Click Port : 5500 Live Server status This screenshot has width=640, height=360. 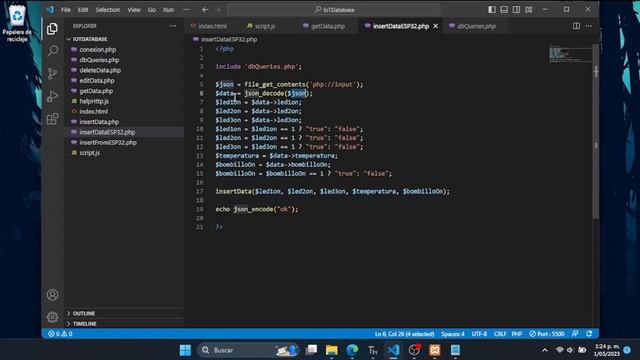(x=547, y=333)
